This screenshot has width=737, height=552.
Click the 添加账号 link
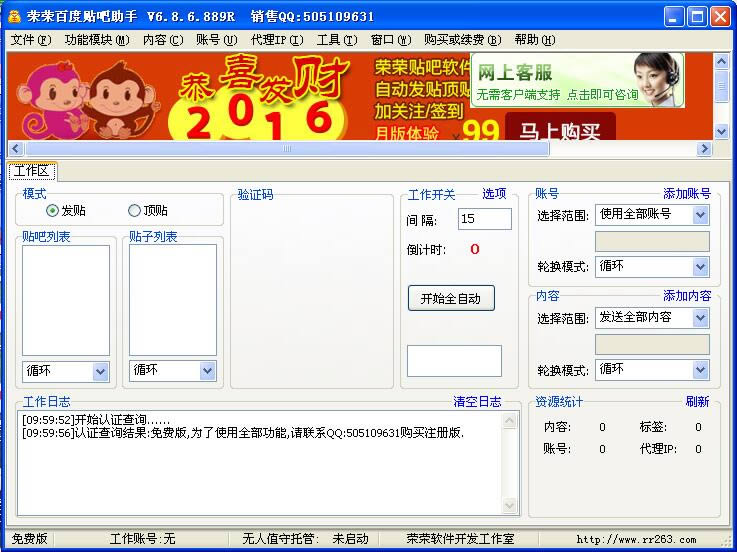tap(686, 194)
